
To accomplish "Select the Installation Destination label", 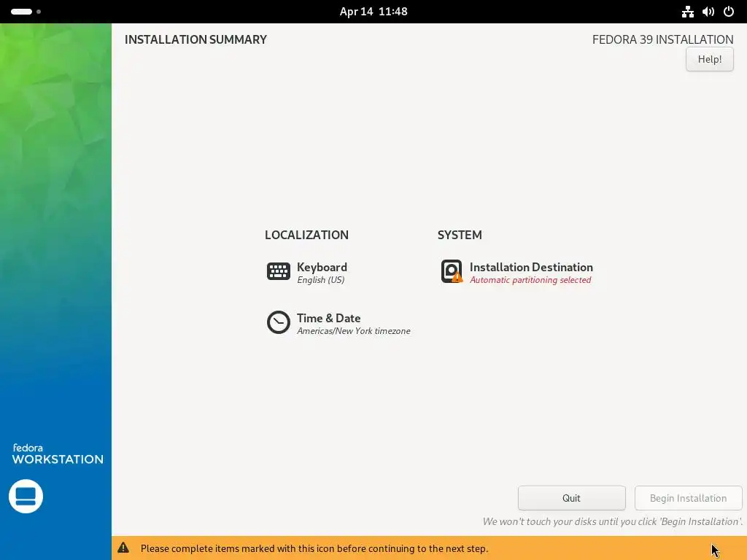I will click(x=531, y=267).
